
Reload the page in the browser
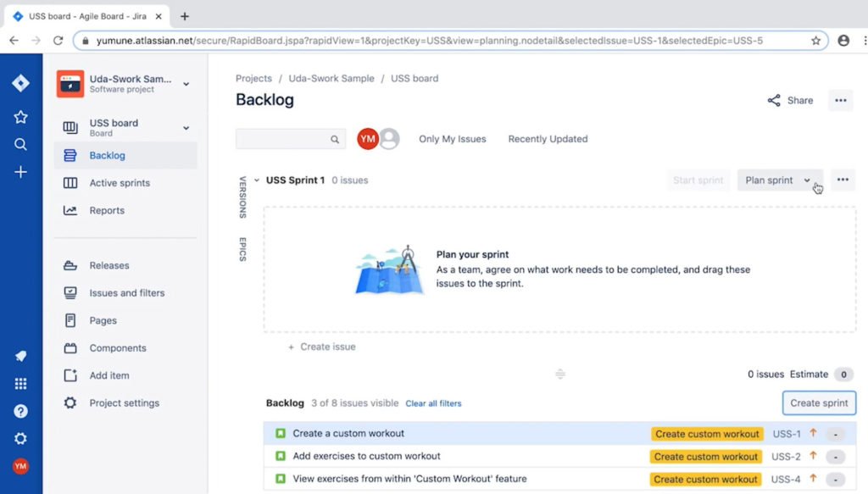tap(58, 41)
